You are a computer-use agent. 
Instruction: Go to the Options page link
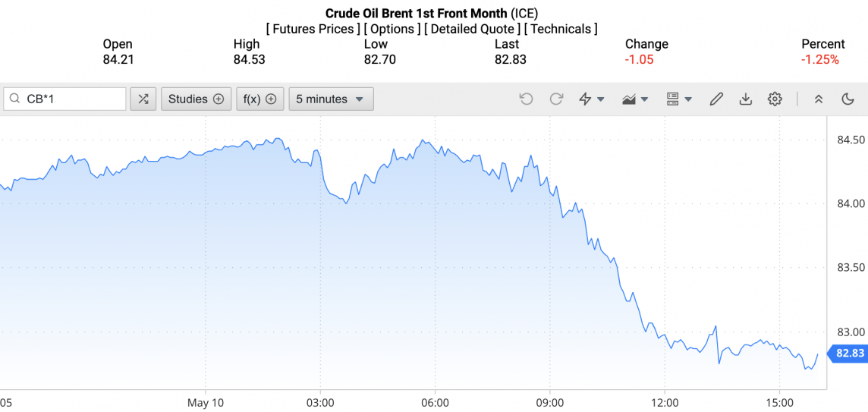click(x=392, y=29)
